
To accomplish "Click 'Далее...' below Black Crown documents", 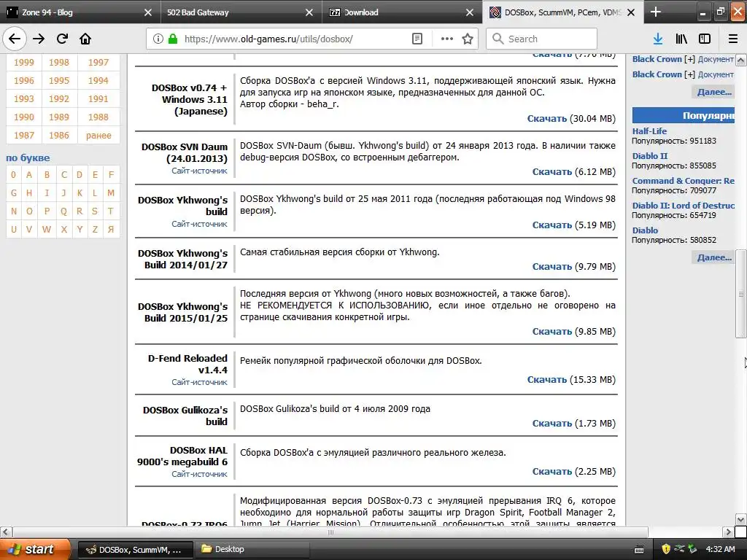I will (x=713, y=92).
